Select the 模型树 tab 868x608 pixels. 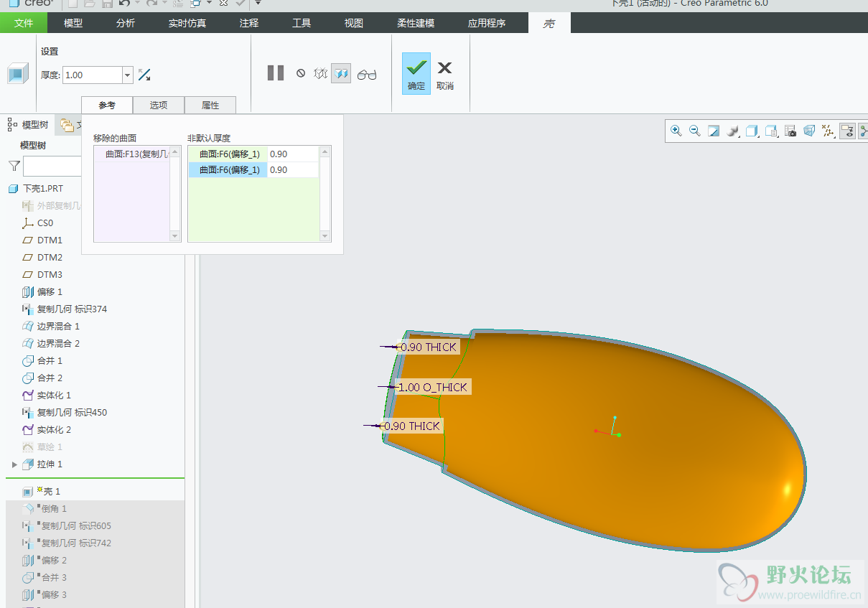click(28, 125)
